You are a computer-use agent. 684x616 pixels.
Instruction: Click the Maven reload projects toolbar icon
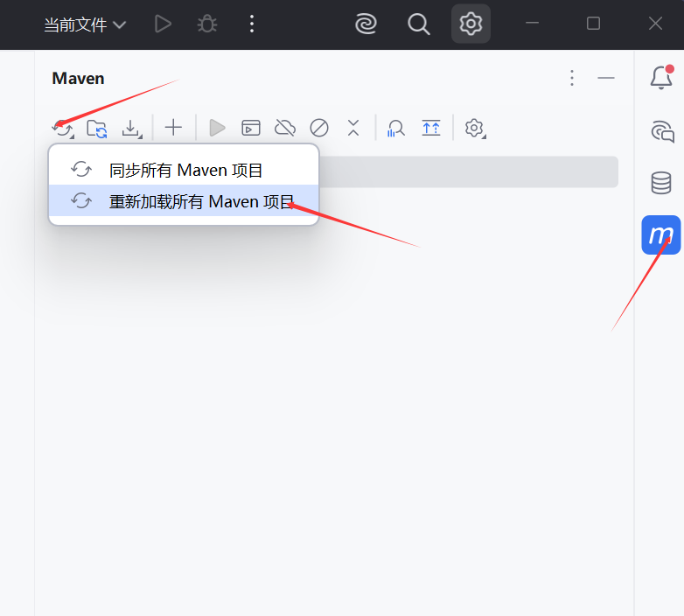pyautogui.click(x=63, y=129)
